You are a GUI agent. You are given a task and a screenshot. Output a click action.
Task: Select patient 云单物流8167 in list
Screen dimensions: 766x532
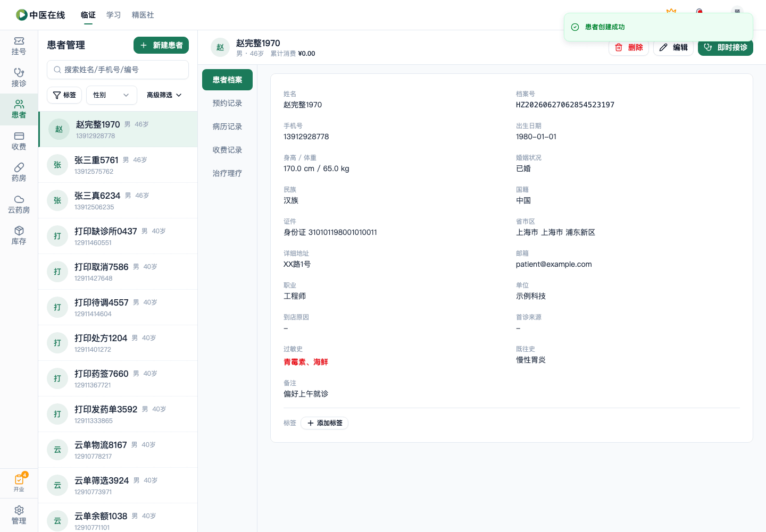[x=118, y=450]
